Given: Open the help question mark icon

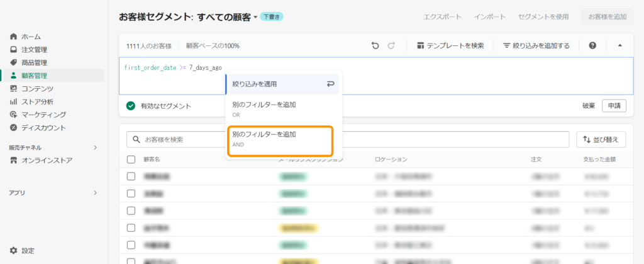Looking at the screenshot, I should [592, 45].
